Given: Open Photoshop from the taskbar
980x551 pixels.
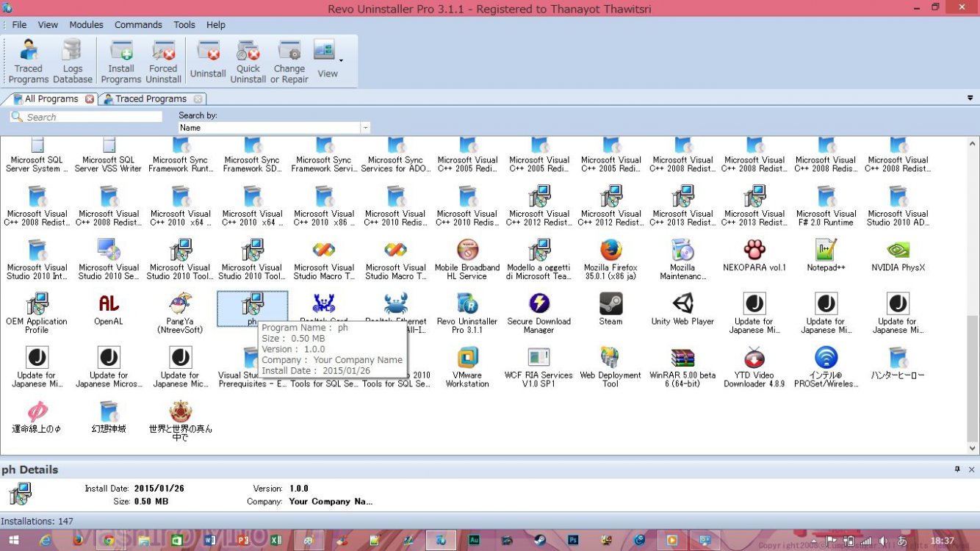Looking at the screenshot, I should click(574, 541).
